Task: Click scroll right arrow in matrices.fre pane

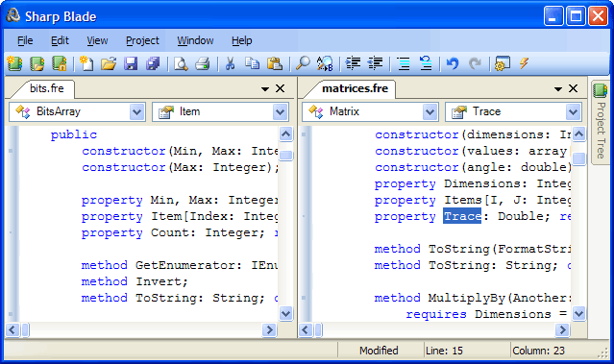Action: pyautogui.click(x=562, y=330)
